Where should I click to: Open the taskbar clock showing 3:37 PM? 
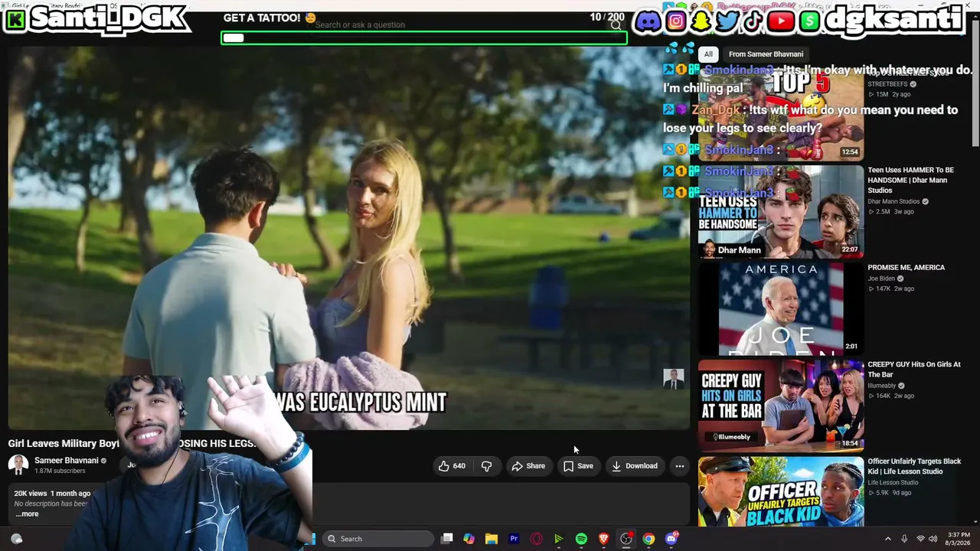point(959,539)
